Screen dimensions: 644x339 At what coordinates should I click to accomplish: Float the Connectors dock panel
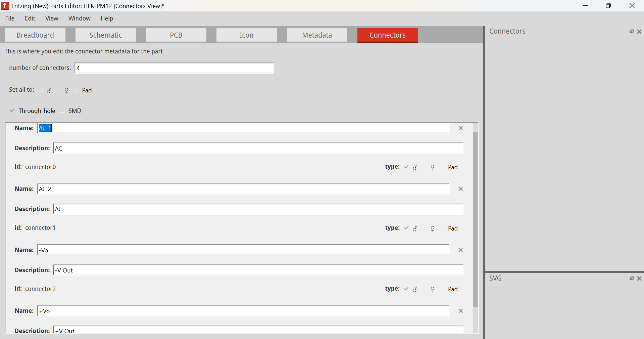[x=632, y=31]
